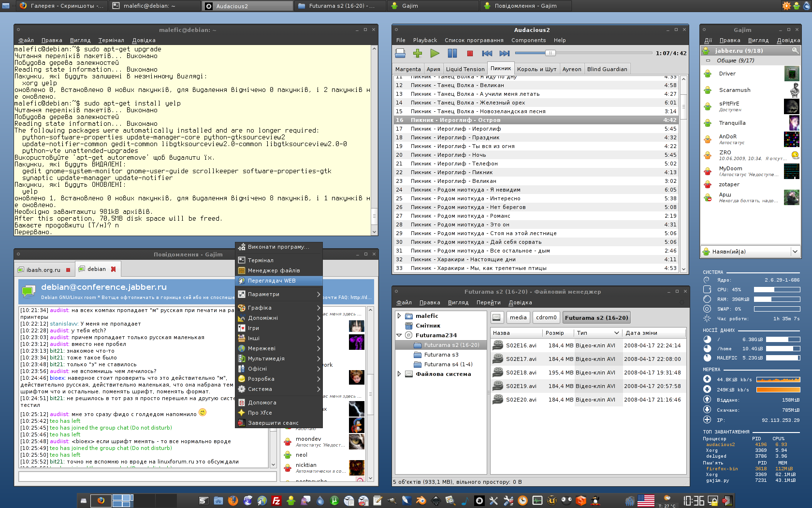
Task: Switch to the Король и Шут playlist tab
Action: pos(536,69)
